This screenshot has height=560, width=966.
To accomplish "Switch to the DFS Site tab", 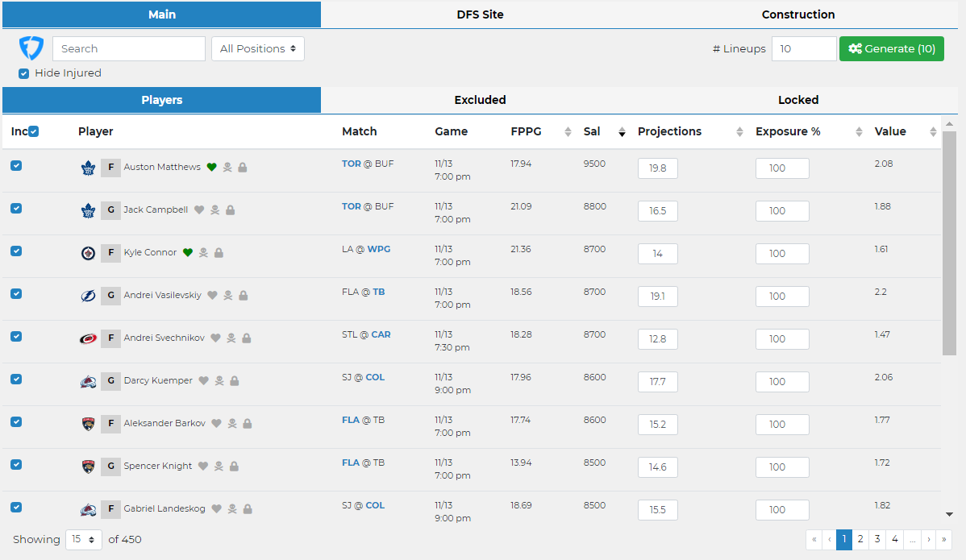I will pos(480,15).
